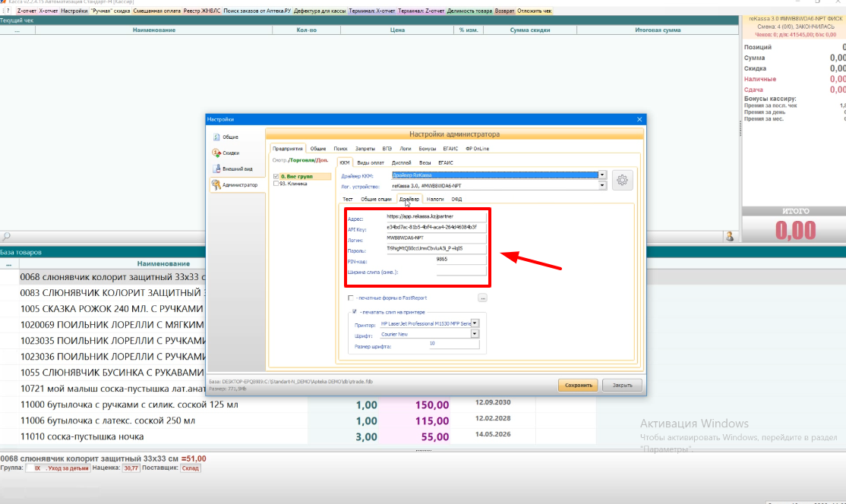
Task: Click the gear icon beside the KKM driver
Action: [623, 180]
